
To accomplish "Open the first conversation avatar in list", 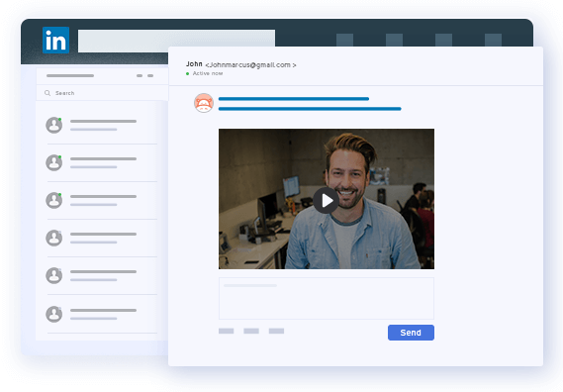I will [x=53, y=125].
